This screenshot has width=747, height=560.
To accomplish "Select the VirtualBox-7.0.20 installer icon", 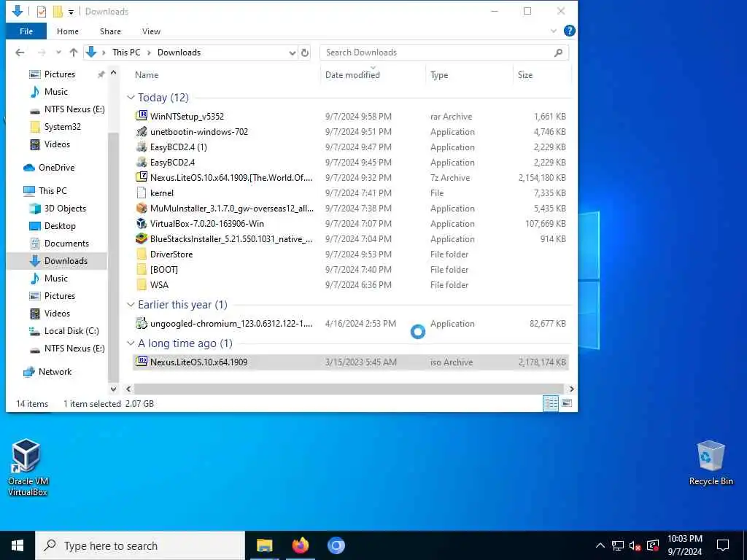I will coord(142,223).
